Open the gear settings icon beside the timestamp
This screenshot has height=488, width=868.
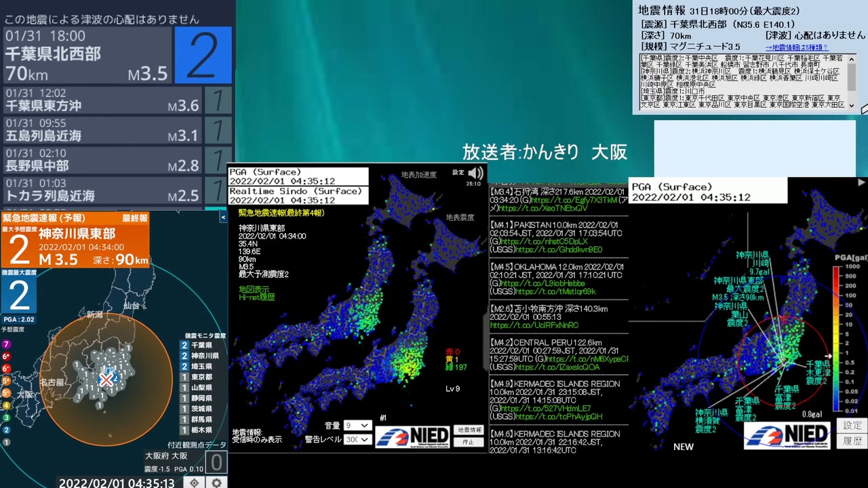pyautogui.click(x=216, y=483)
